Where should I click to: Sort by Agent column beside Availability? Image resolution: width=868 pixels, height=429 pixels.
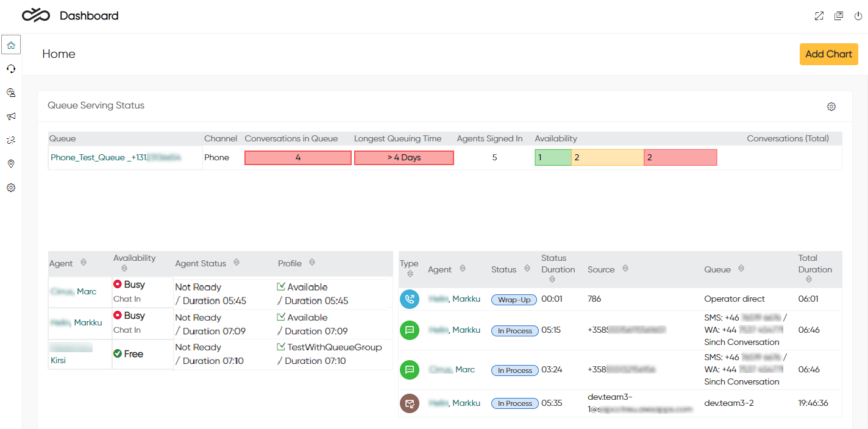tap(84, 263)
